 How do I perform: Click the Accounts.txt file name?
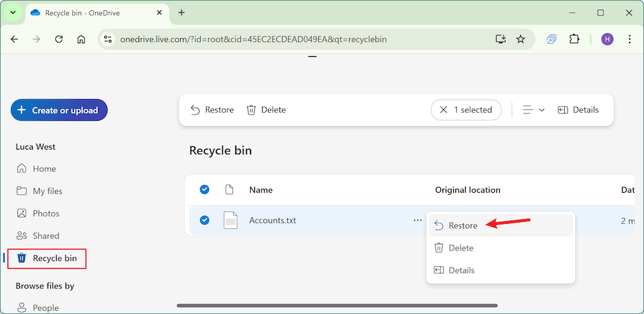pos(272,221)
